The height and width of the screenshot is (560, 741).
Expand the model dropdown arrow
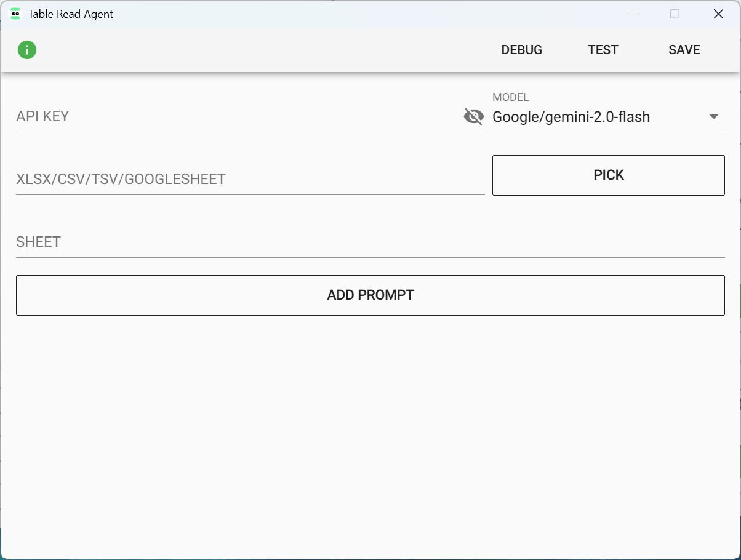coord(714,117)
